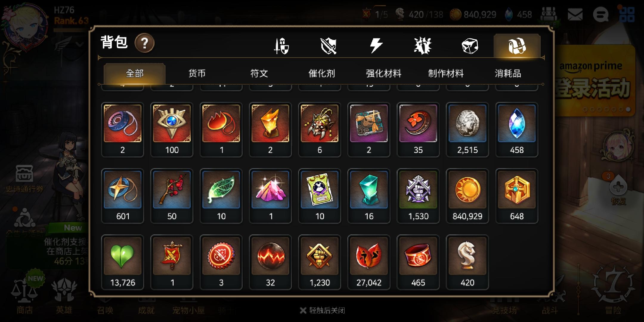Choose the white chess knight item 420
Image resolution: width=644 pixels, height=322 pixels.
[467, 262]
